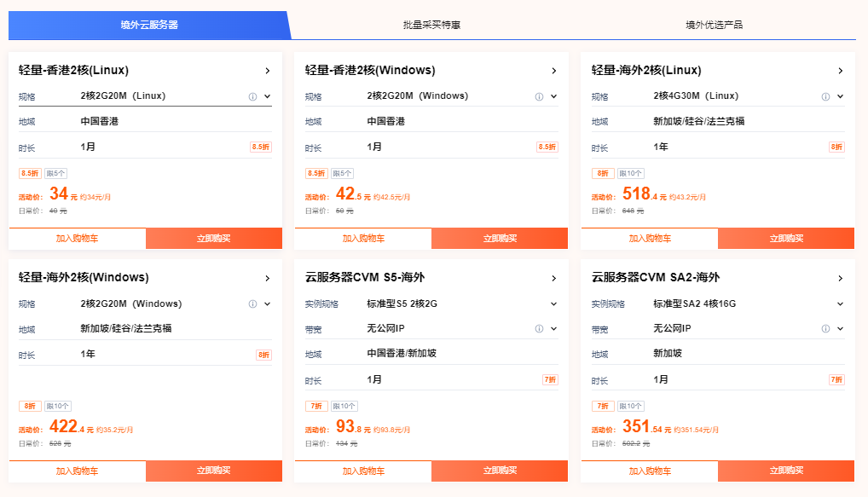Add 轻量-香港2核(Linux) to cart via 加入购物车

[x=78, y=239]
